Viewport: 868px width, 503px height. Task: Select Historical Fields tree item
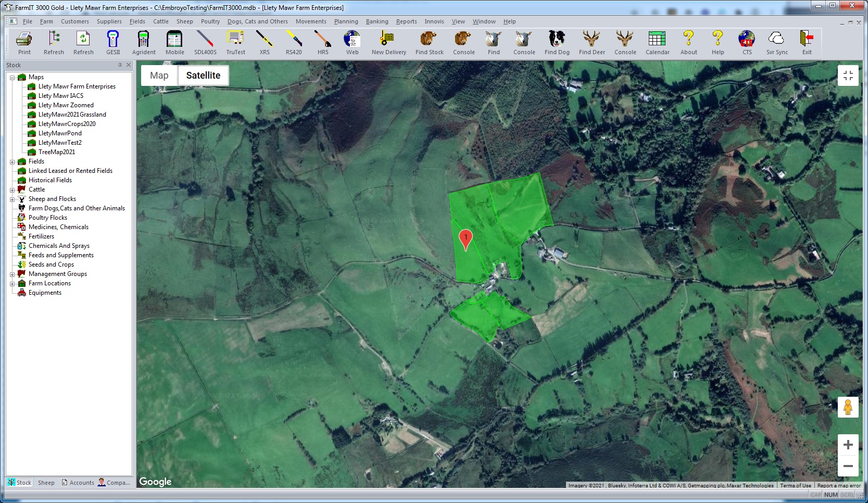click(50, 180)
